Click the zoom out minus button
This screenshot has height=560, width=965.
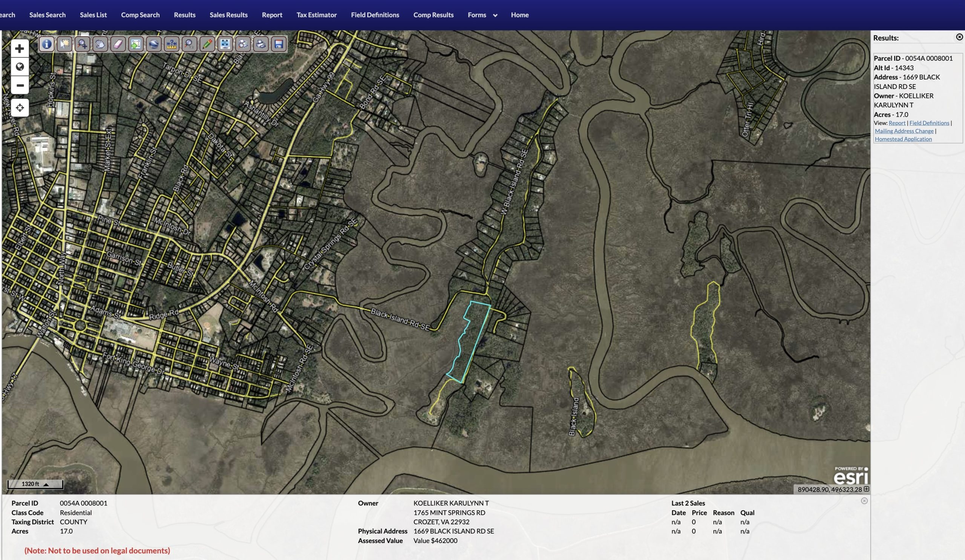click(20, 86)
